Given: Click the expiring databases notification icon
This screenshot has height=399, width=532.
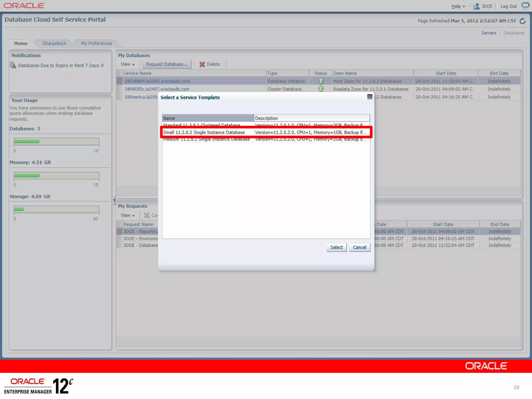Looking at the screenshot, I should [13, 65].
